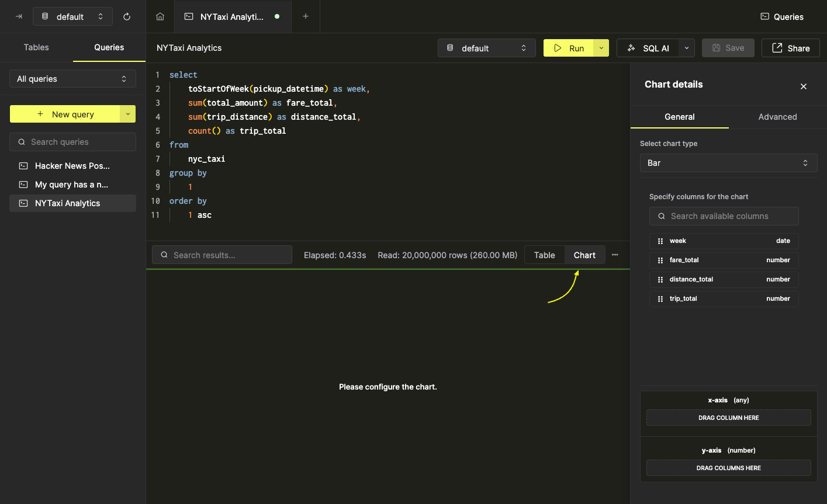Open the Advanced chart settings tab

(777, 117)
